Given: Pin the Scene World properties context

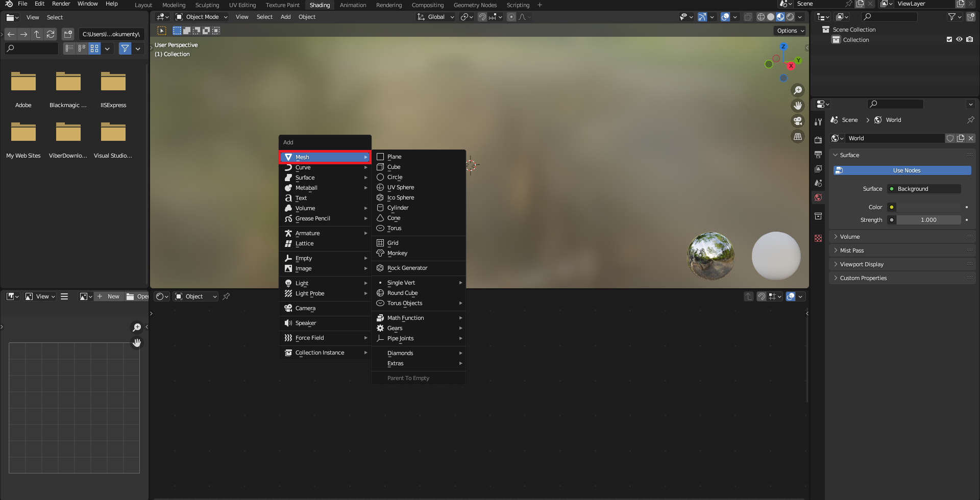Looking at the screenshot, I should [970, 120].
